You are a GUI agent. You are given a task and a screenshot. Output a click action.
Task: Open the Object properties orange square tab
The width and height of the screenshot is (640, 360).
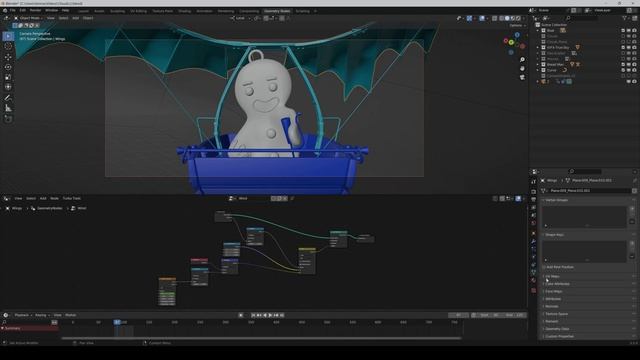533,233
